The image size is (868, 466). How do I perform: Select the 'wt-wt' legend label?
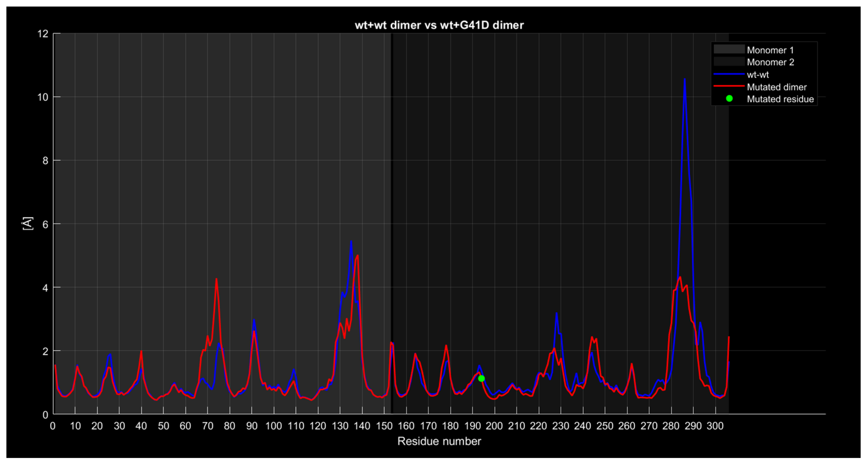tap(758, 75)
